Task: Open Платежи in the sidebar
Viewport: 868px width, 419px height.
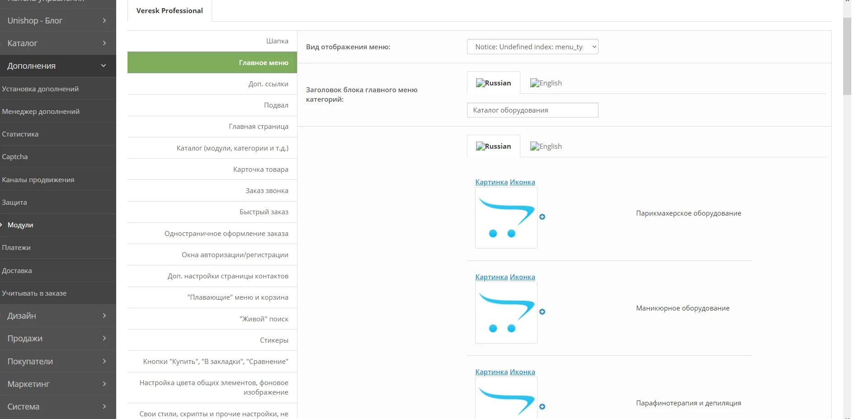Action: (x=58, y=247)
